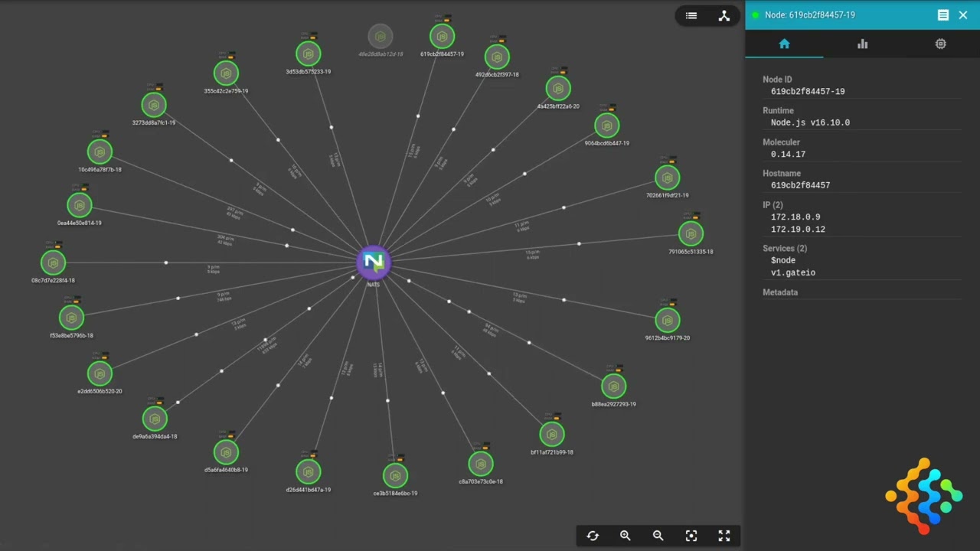Select node e2dd6506b520-20
Screen dimensions: 980x551
pyautogui.click(x=100, y=373)
